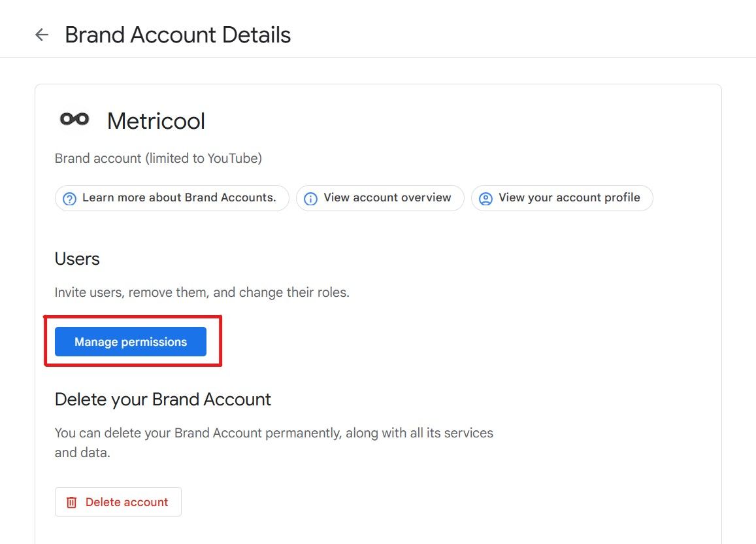756x544 pixels.
Task: Click the 'Brand account (limited to YouTube)' subtitle
Action: (158, 158)
